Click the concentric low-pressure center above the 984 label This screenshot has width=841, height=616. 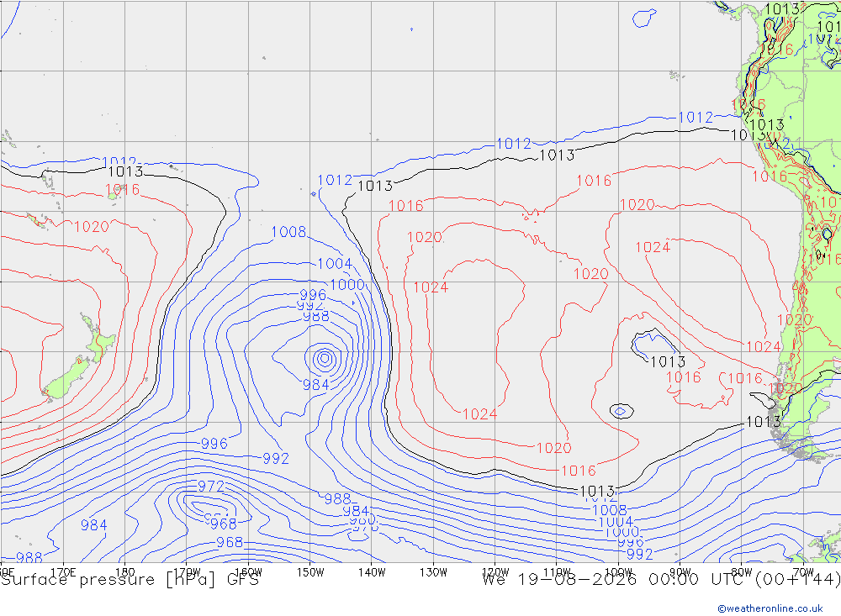coord(325,358)
